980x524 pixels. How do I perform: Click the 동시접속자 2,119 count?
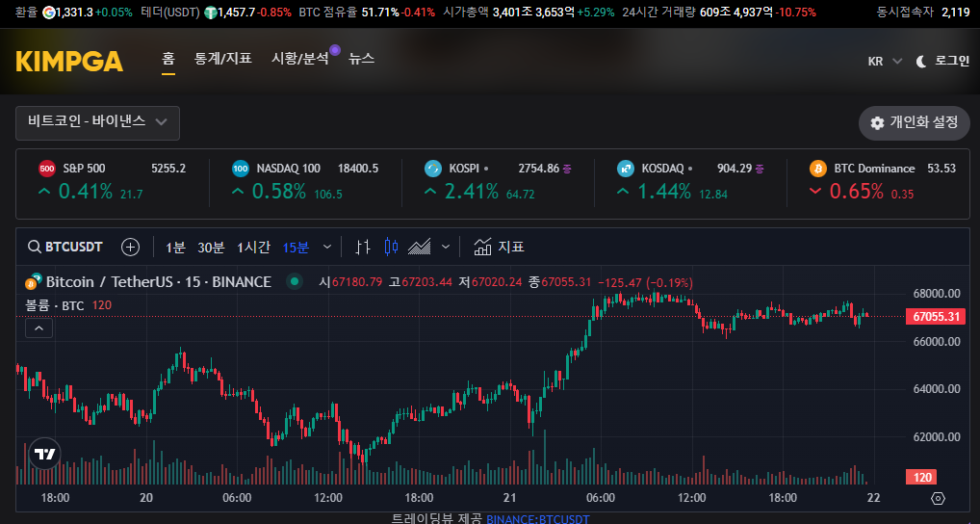(956, 13)
